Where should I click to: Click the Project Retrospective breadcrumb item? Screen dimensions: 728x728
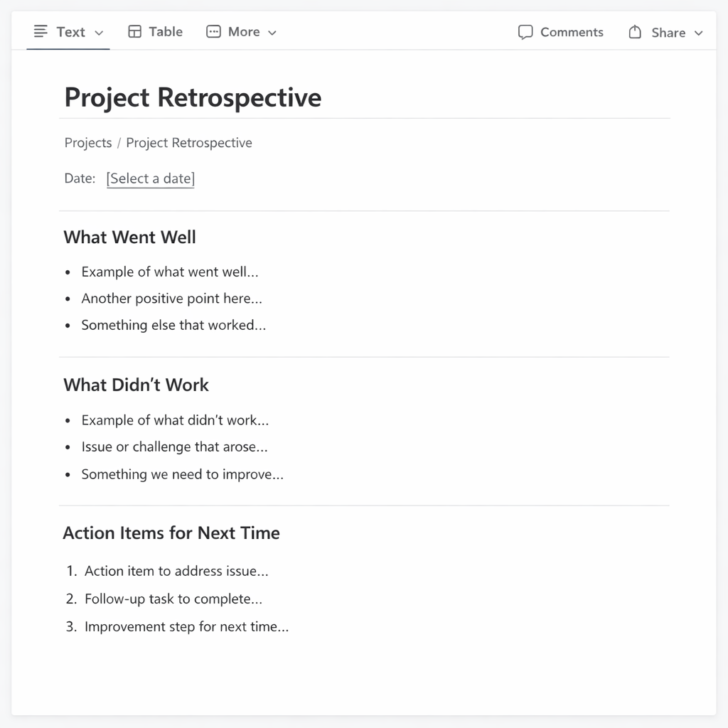coord(189,143)
